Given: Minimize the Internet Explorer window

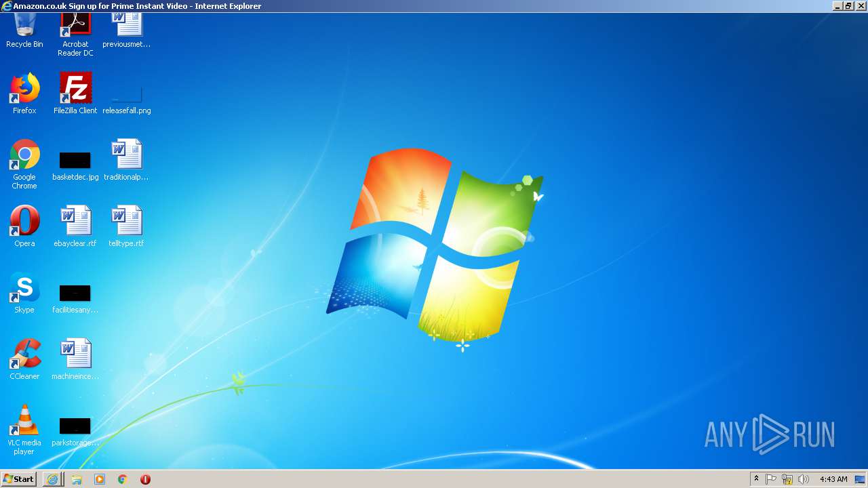Looking at the screenshot, I should click(x=837, y=6).
